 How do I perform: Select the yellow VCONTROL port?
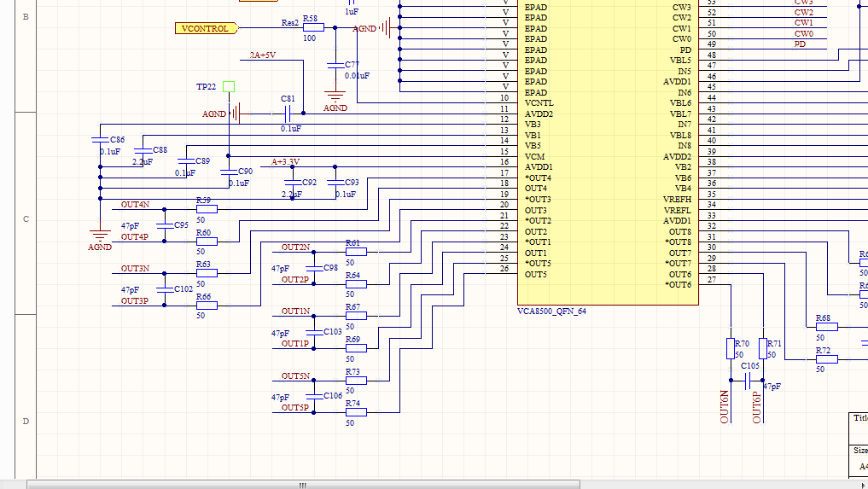(x=206, y=28)
